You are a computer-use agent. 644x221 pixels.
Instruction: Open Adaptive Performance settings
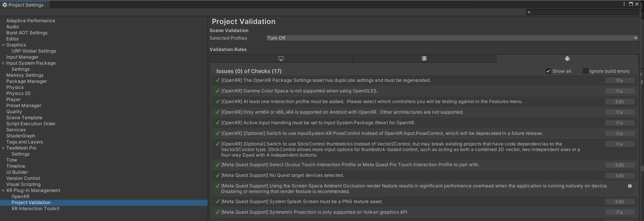point(31,21)
